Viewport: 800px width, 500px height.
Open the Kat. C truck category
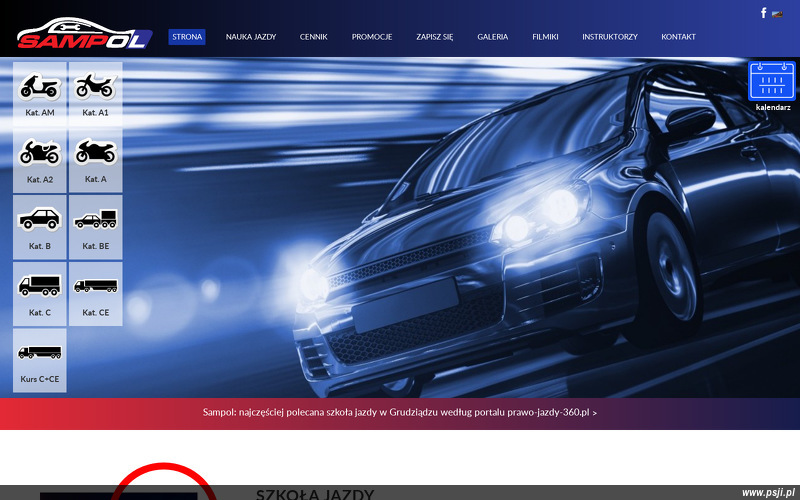click(x=40, y=294)
